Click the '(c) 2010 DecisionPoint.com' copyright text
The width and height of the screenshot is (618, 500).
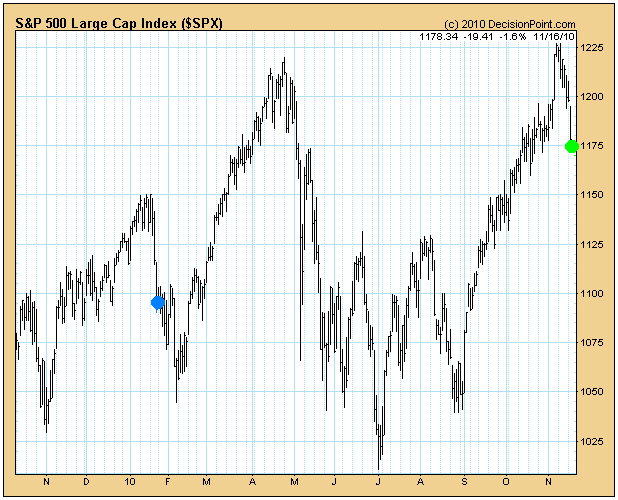click(510, 24)
